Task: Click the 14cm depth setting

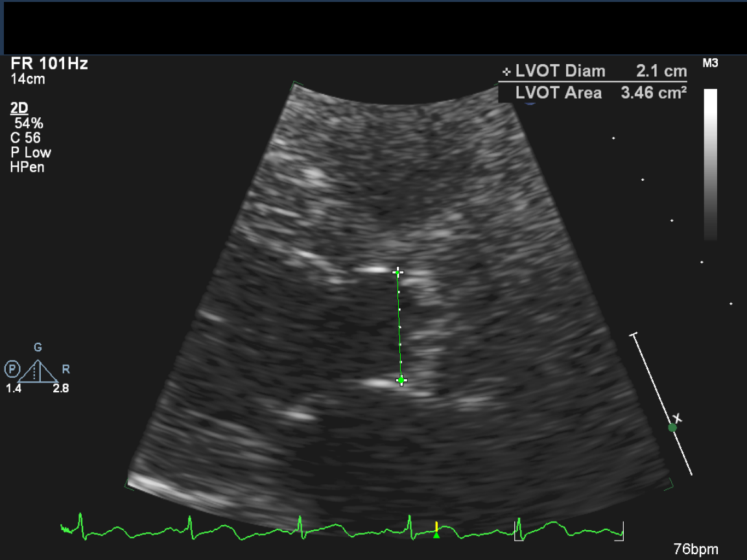Action: (28, 79)
